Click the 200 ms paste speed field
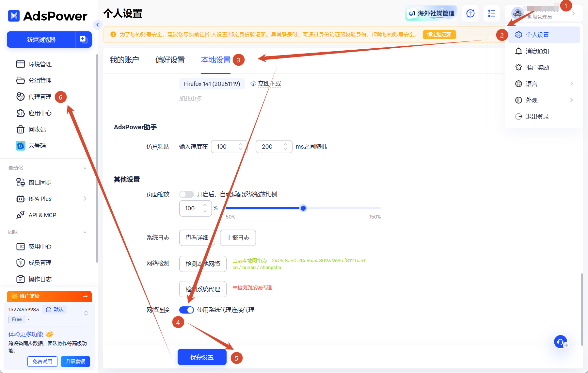 pyautogui.click(x=274, y=147)
